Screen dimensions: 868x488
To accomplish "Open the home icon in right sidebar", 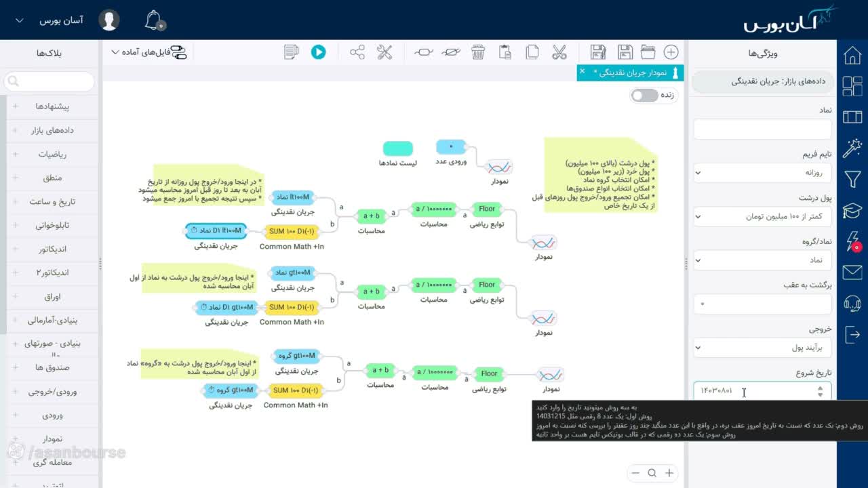I will pos(852,56).
